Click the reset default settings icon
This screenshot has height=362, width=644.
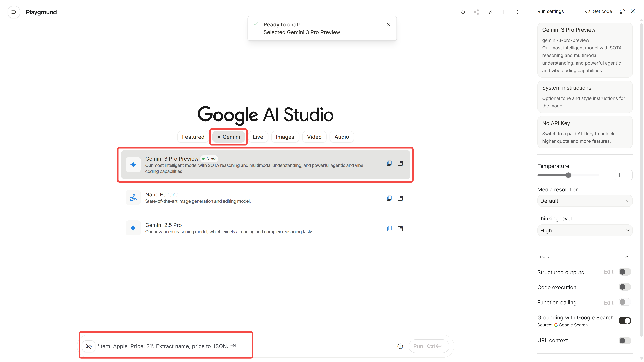(622, 11)
